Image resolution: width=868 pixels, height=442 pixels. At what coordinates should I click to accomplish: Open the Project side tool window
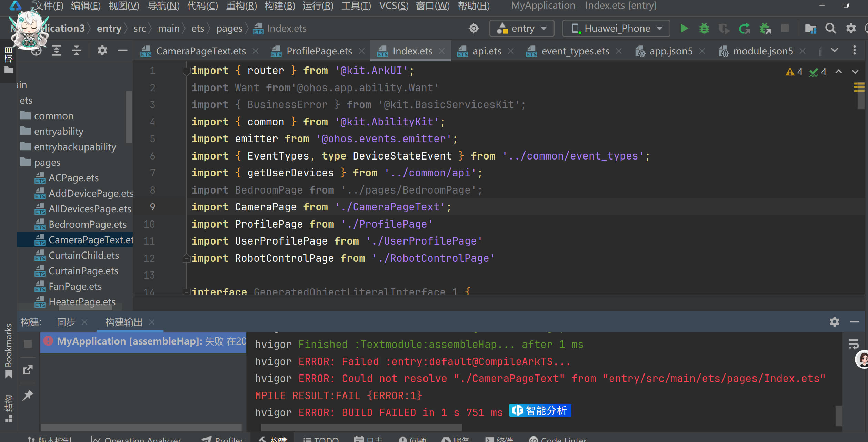(8, 60)
